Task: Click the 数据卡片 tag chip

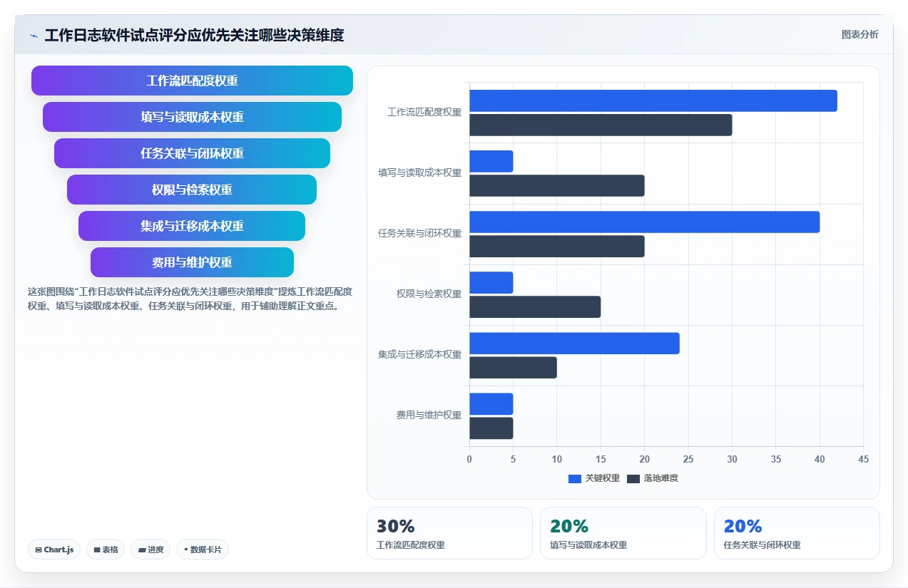Action: pyautogui.click(x=203, y=550)
